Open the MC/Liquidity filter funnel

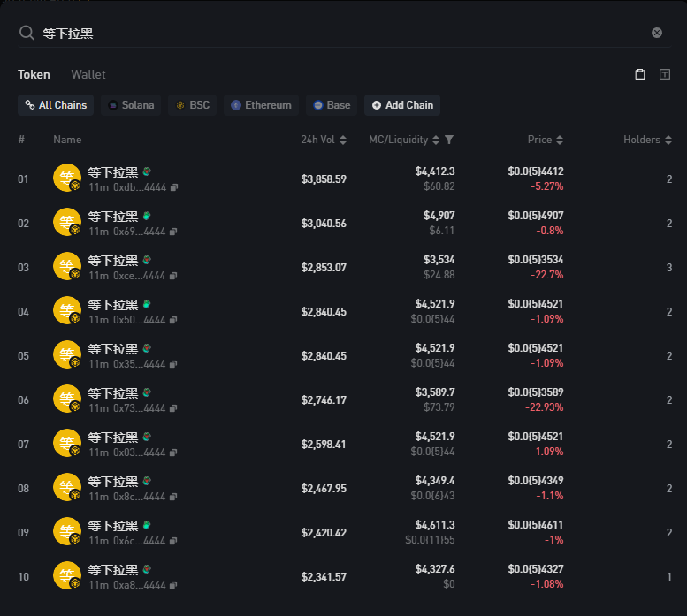[449, 140]
